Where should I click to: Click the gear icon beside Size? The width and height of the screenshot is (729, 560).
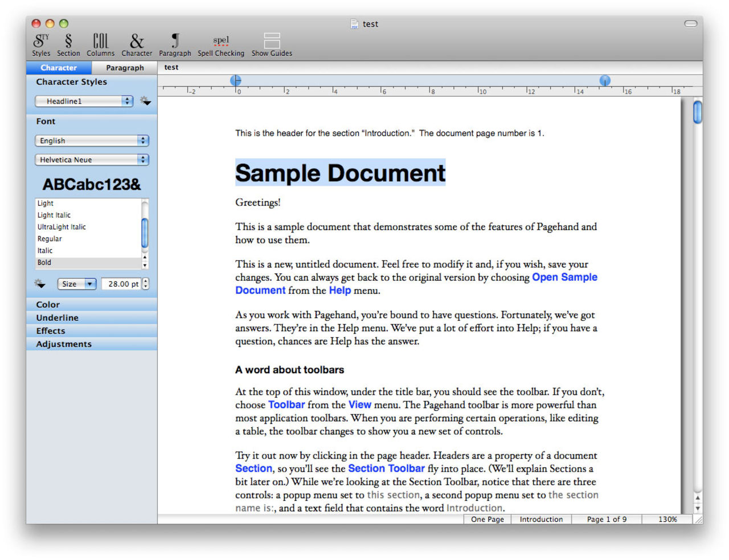pos(40,284)
